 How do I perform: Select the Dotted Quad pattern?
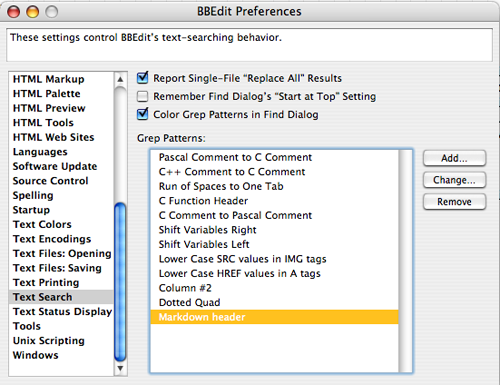[x=274, y=302]
